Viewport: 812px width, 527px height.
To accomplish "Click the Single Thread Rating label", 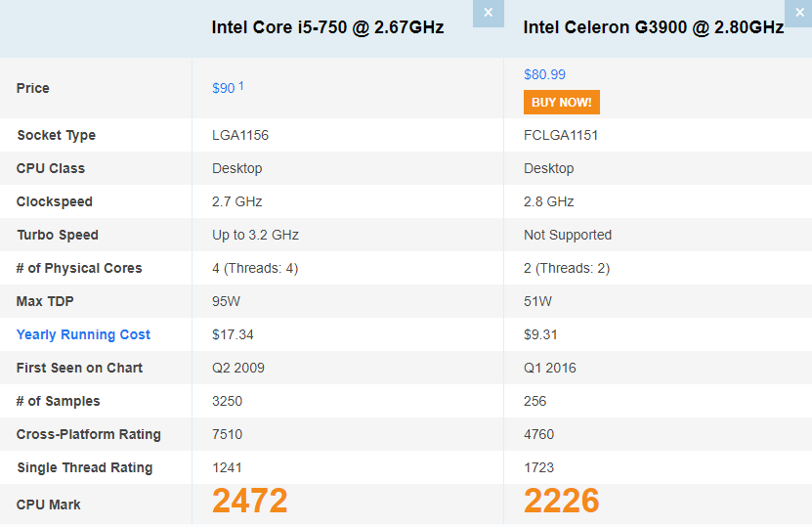I will pos(85,467).
